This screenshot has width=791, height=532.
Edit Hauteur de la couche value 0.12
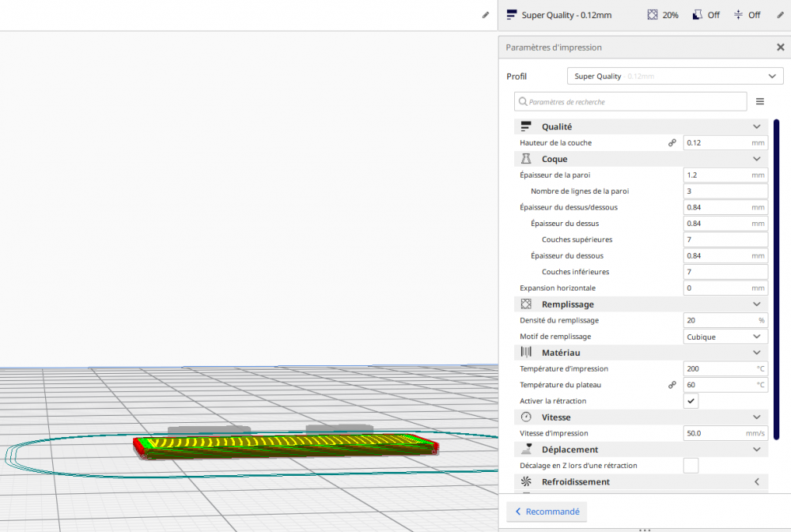click(x=725, y=143)
